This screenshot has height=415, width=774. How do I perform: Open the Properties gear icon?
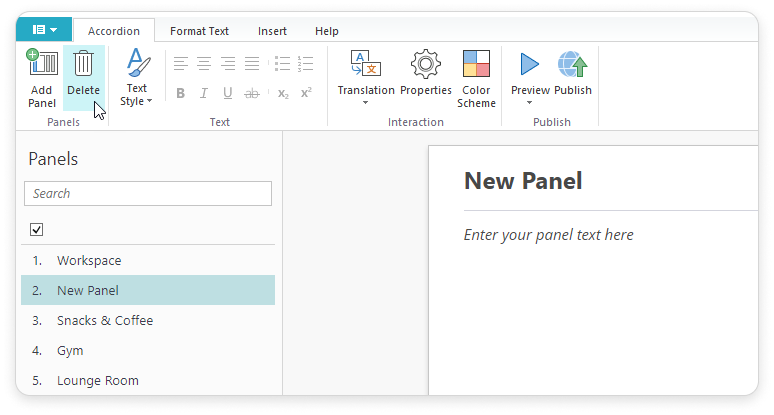click(x=426, y=65)
